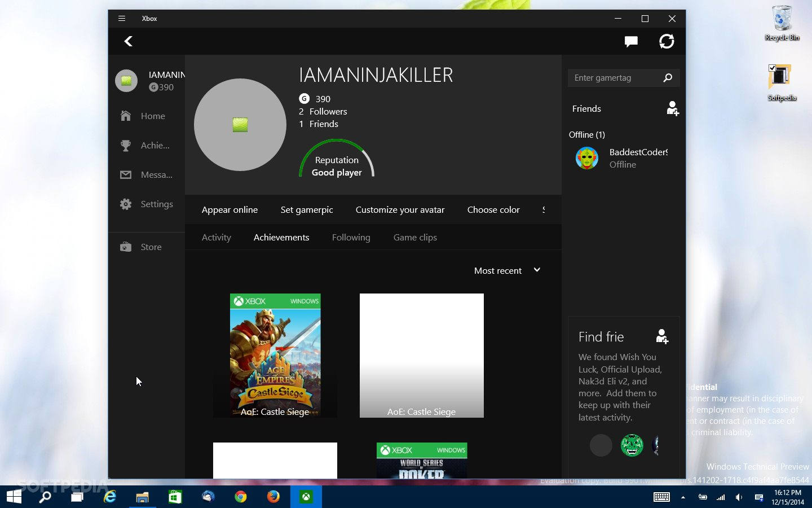This screenshot has width=812, height=508.
Task: Open World Series of Poker tile
Action: 422,461
